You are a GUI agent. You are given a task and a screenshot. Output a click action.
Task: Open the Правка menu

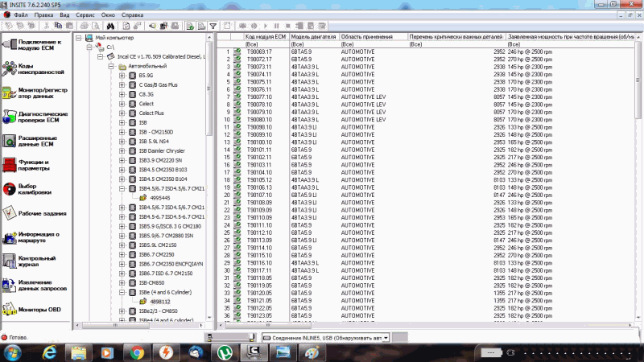click(x=43, y=14)
